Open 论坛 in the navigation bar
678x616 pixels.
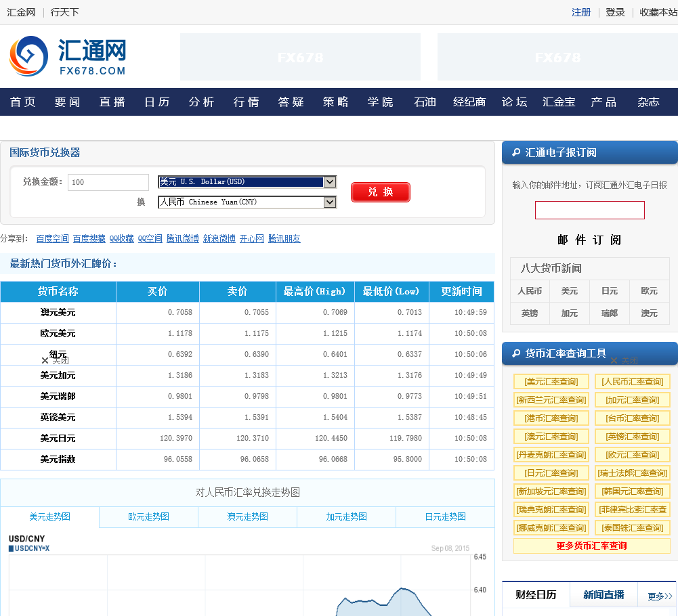pos(515,102)
